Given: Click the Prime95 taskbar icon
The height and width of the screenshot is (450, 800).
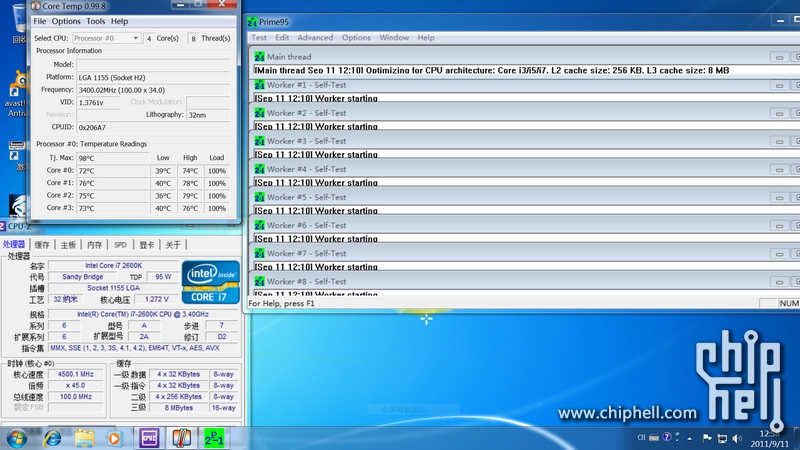Looking at the screenshot, I should pyautogui.click(x=213, y=437).
